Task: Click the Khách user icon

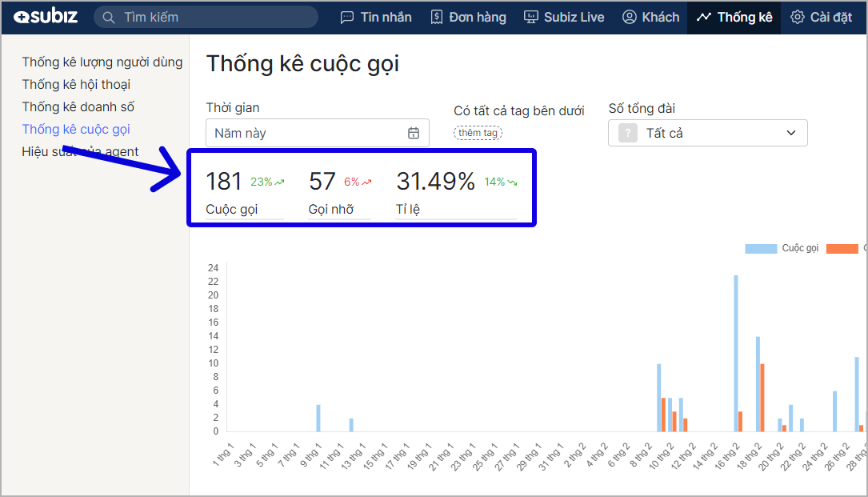Action: (x=630, y=17)
